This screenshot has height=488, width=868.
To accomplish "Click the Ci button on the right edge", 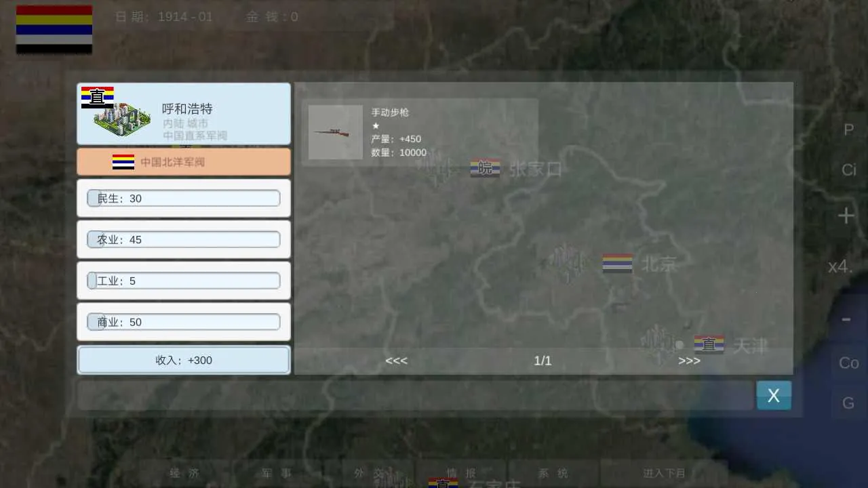I will (848, 170).
